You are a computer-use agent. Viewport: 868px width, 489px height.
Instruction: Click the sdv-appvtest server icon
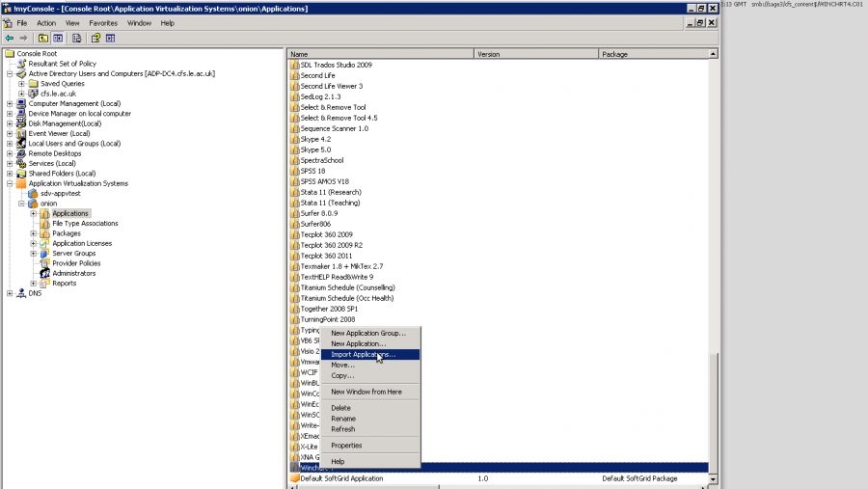pos(33,193)
